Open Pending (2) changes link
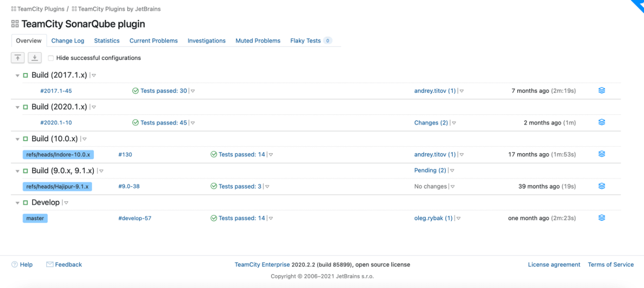The width and height of the screenshot is (644, 288). point(430,171)
